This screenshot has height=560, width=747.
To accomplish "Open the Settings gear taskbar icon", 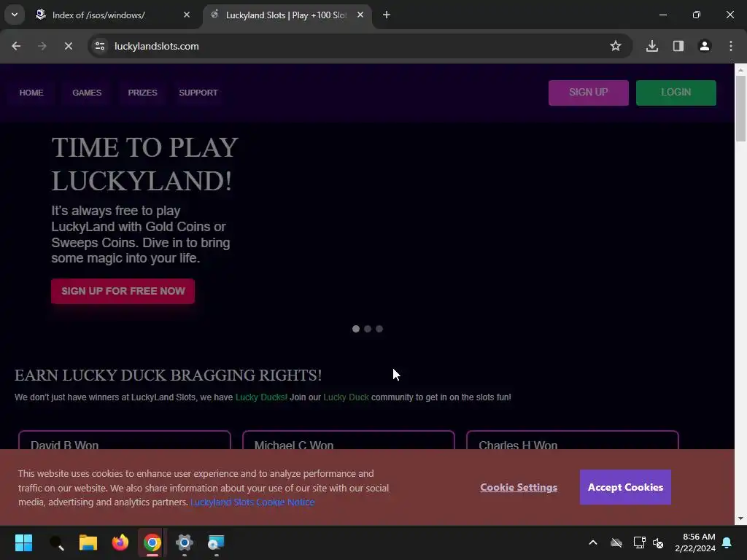I will pos(185,542).
